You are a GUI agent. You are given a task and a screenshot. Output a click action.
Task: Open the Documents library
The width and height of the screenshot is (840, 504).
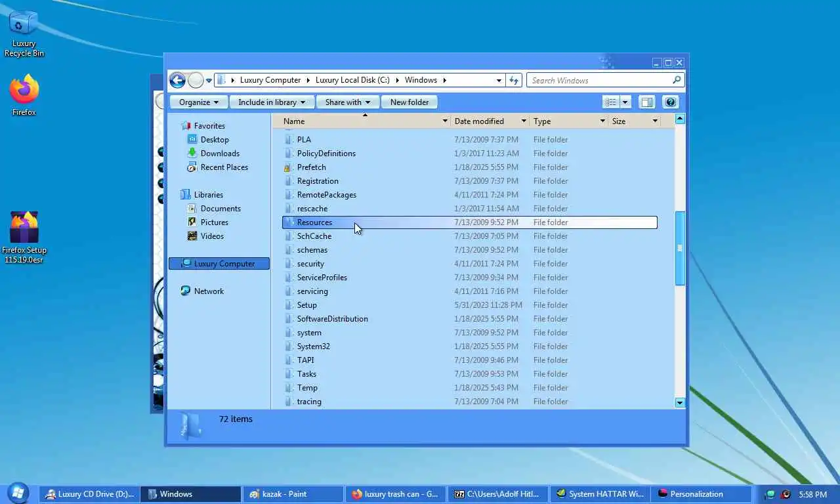pyautogui.click(x=220, y=209)
